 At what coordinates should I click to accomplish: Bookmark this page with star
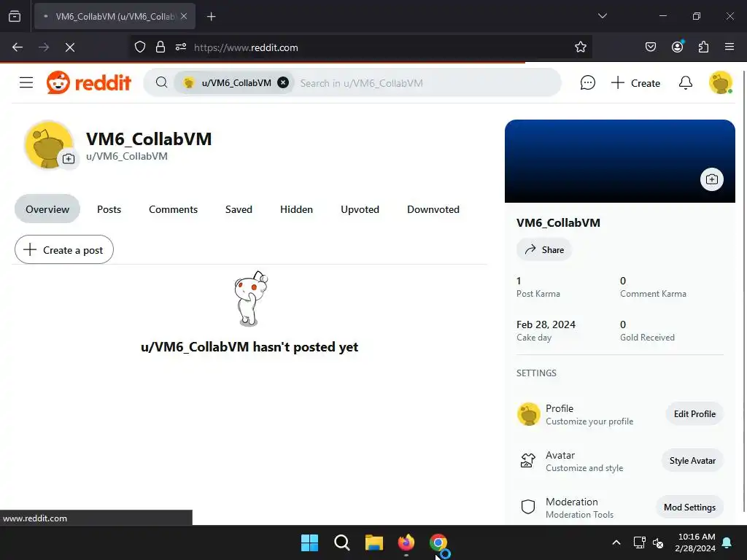click(x=580, y=47)
